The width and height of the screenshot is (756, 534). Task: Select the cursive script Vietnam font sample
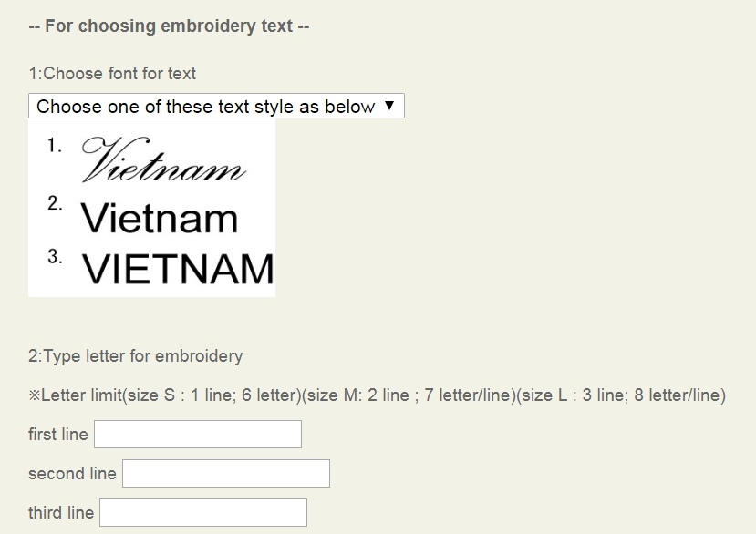click(x=164, y=159)
